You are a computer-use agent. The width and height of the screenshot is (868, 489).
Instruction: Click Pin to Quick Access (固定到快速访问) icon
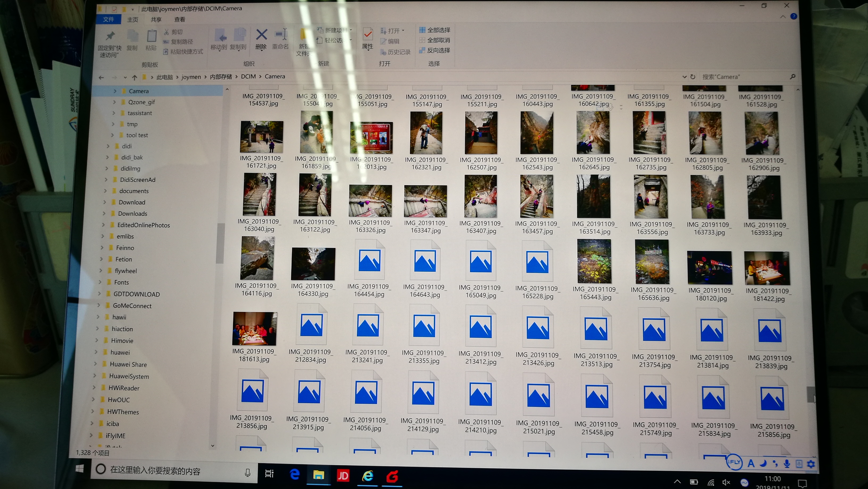(110, 36)
